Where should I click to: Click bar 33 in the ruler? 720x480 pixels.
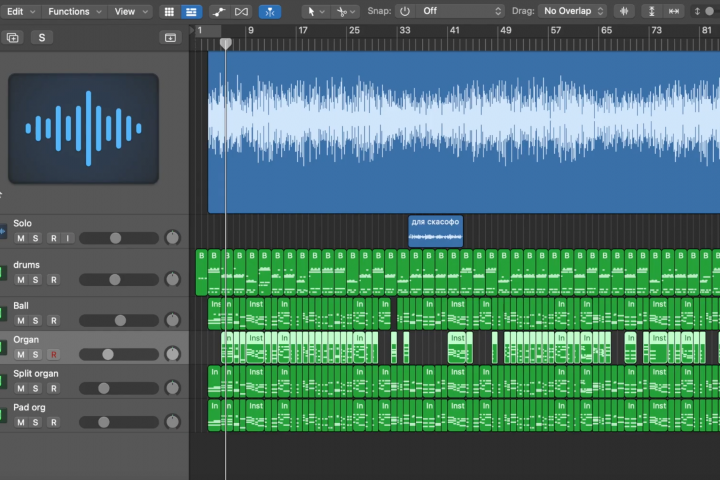tap(405, 30)
